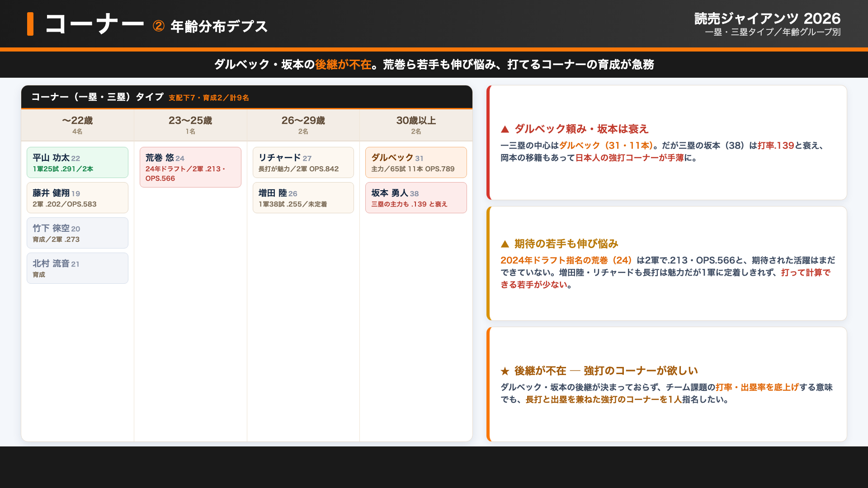Click the ～22歳 column header
Image resolution: width=868 pixels, height=488 pixels.
[77, 125]
